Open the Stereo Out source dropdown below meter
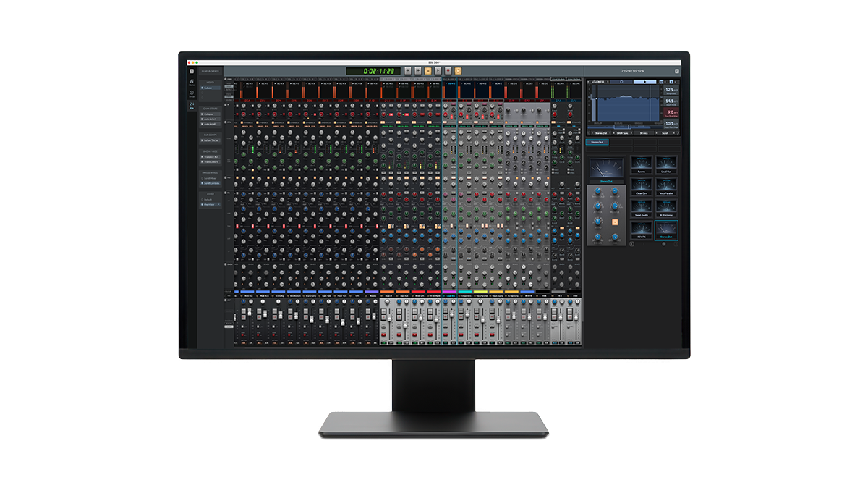868x488 pixels. 601,133
